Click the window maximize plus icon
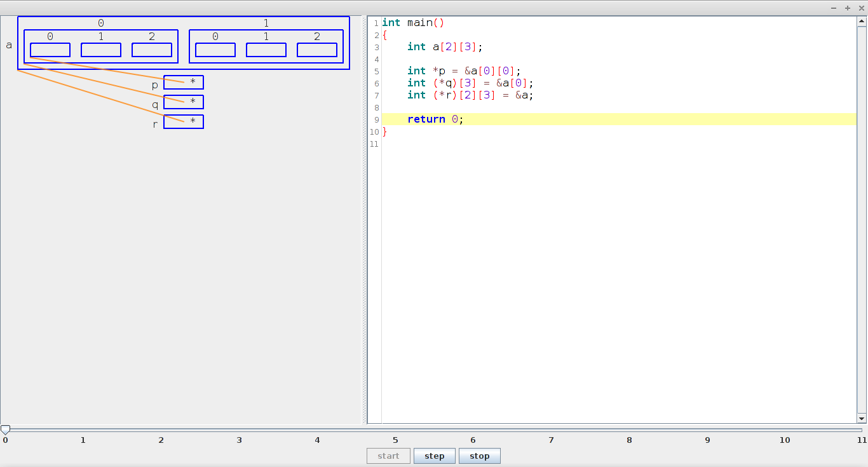The image size is (868, 467). click(848, 8)
